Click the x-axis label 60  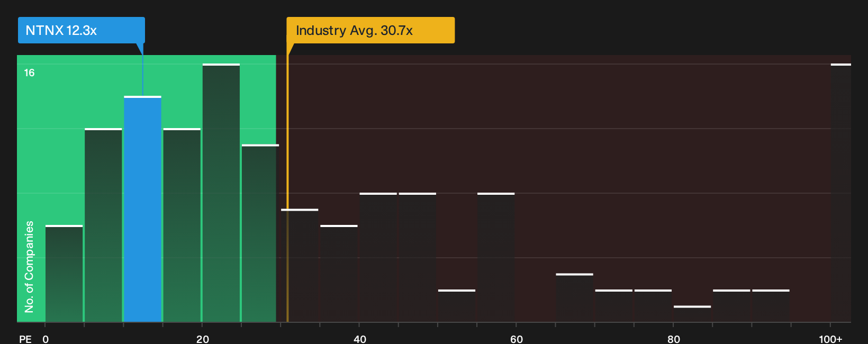click(517, 339)
